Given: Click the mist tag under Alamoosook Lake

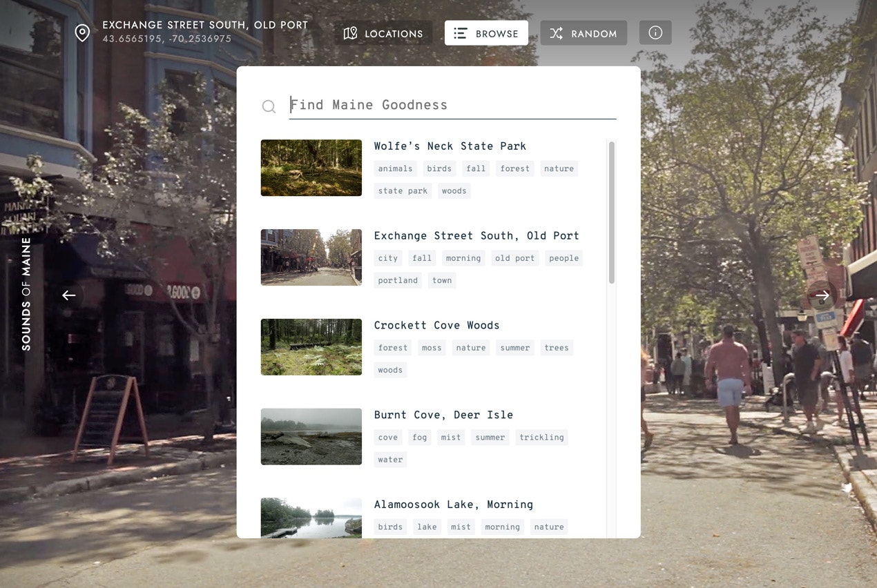Looking at the screenshot, I should [x=461, y=527].
